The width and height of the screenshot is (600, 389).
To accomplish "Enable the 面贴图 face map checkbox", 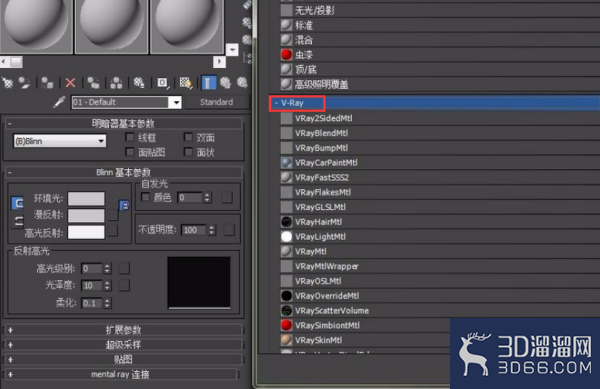I will 130,152.
